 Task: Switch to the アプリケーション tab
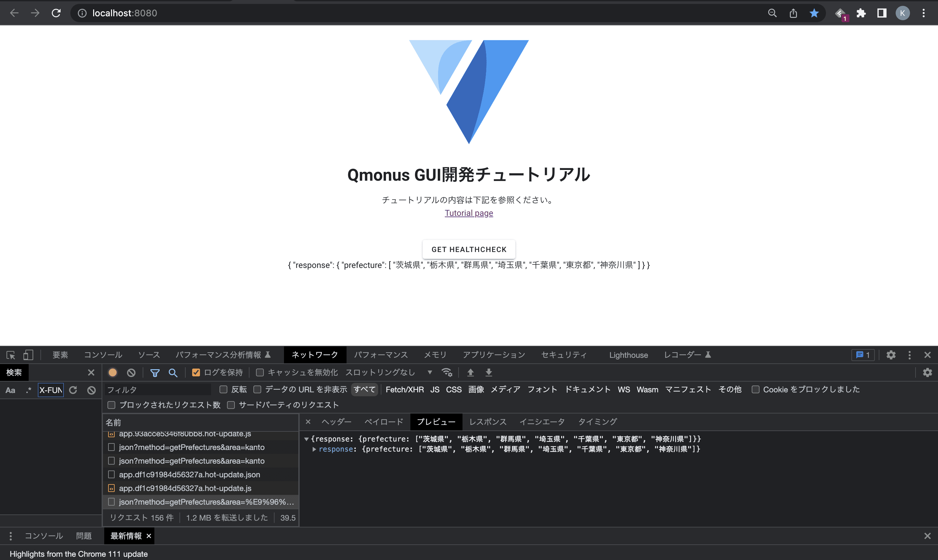494,355
